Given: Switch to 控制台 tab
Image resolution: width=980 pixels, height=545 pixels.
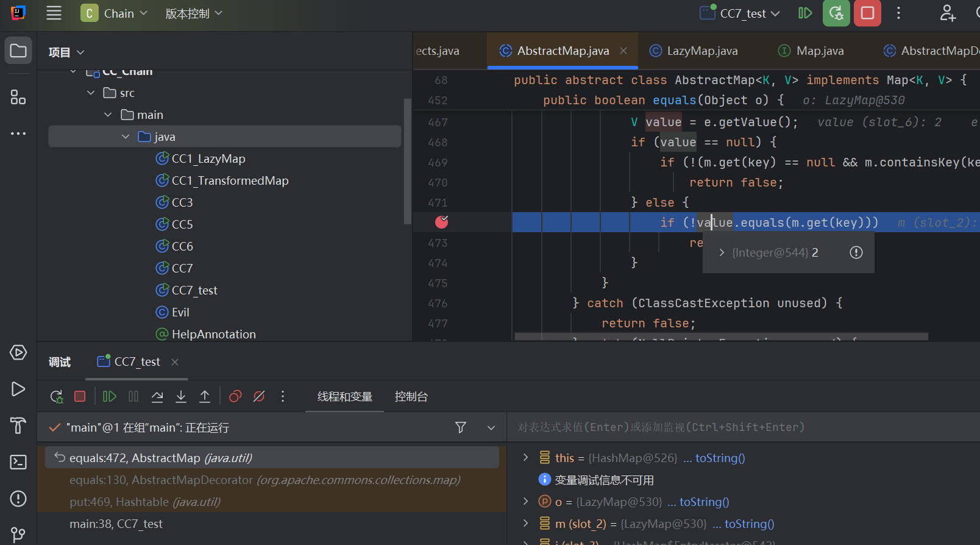Looking at the screenshot, I should 411,397.
